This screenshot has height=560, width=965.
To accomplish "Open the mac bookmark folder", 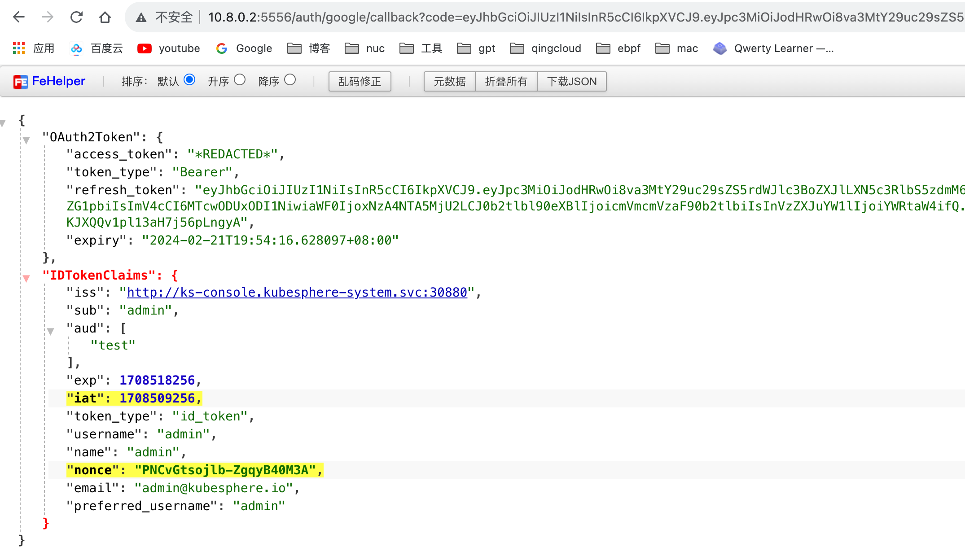I will click(x=676, y=48).
